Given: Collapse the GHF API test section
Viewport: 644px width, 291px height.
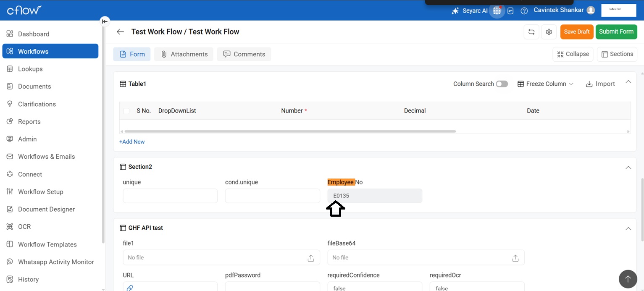Looking at the screenshot, I should pyautogui.click(x=628, y=228).
